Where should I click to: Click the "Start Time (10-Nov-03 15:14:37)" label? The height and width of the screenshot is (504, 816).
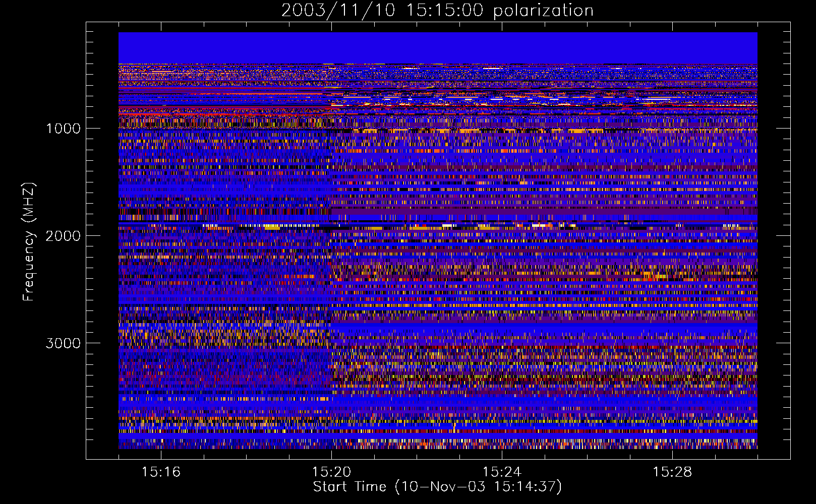pyautogui.click(x=437, y=487)
